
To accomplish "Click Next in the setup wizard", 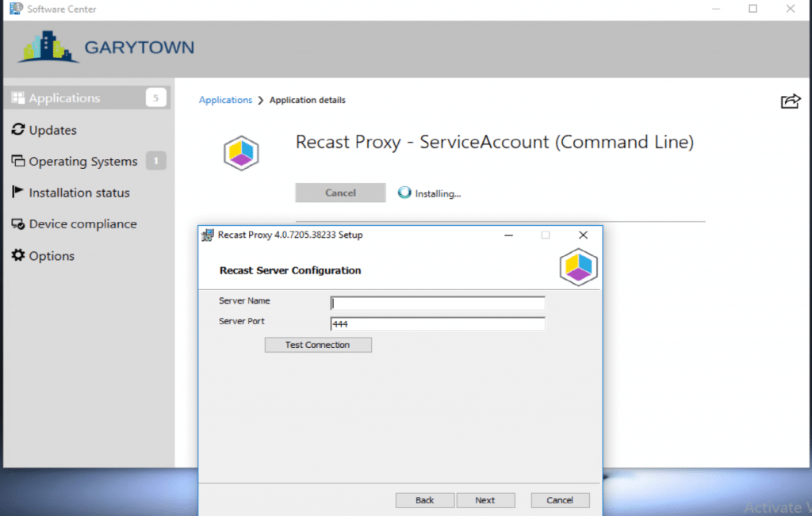I will (485, 500).
